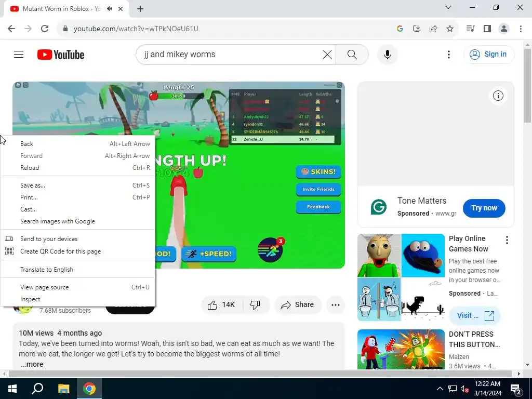Show hidden system tray icons

point(440,389)
